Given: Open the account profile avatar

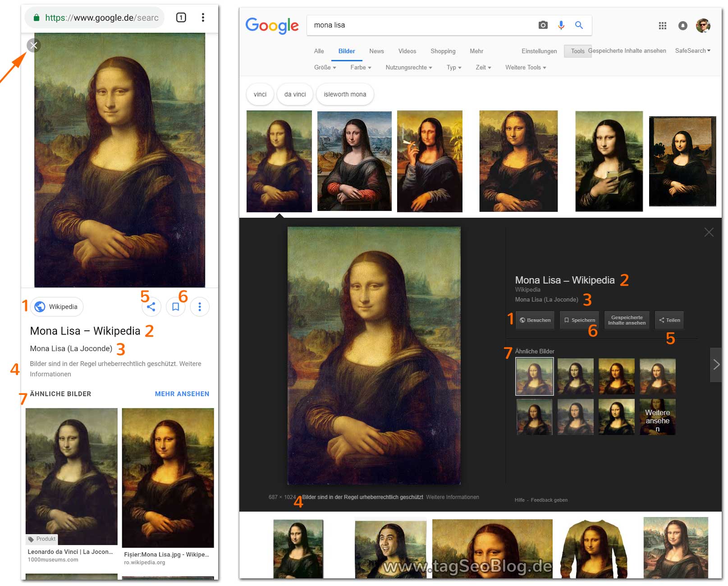Looking at the screenshot, I should point(703,26).
